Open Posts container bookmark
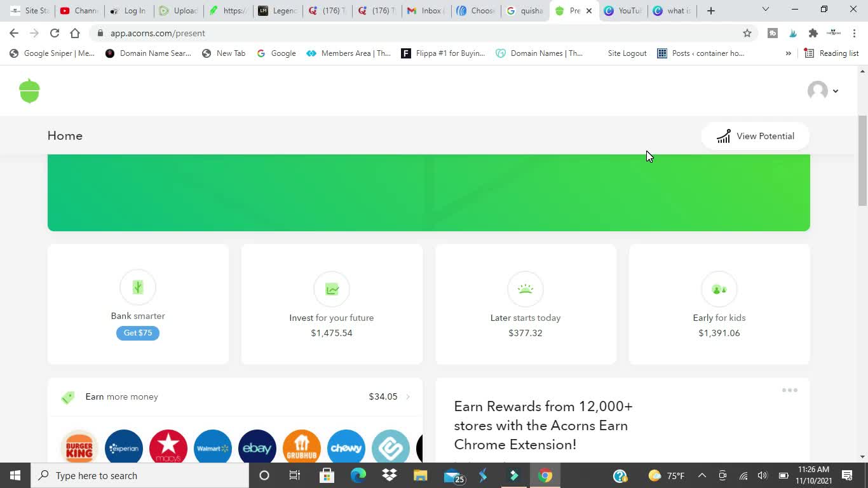Viewport: 868px width, 488px height. (701, 53)
